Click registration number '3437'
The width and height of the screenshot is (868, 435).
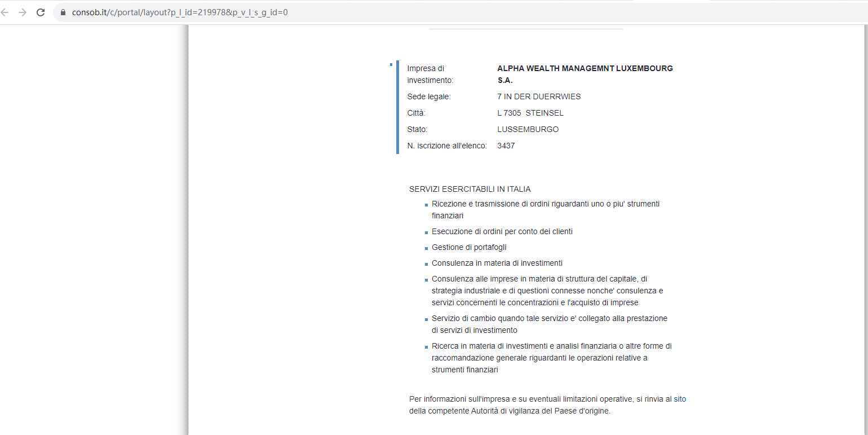[x=506, y=146]
